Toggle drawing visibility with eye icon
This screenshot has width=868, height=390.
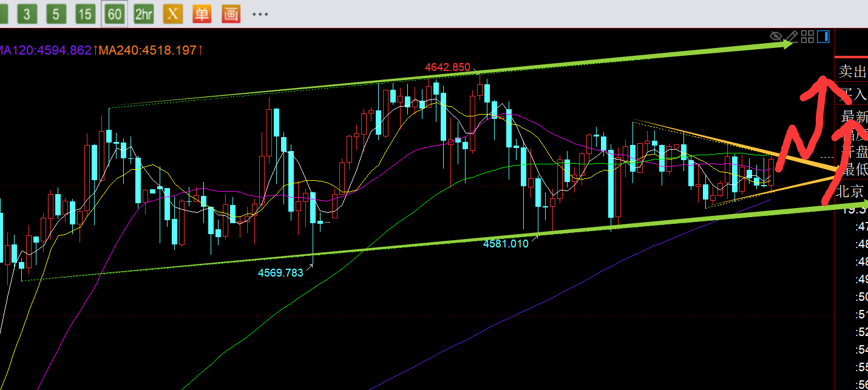(775, 36)
